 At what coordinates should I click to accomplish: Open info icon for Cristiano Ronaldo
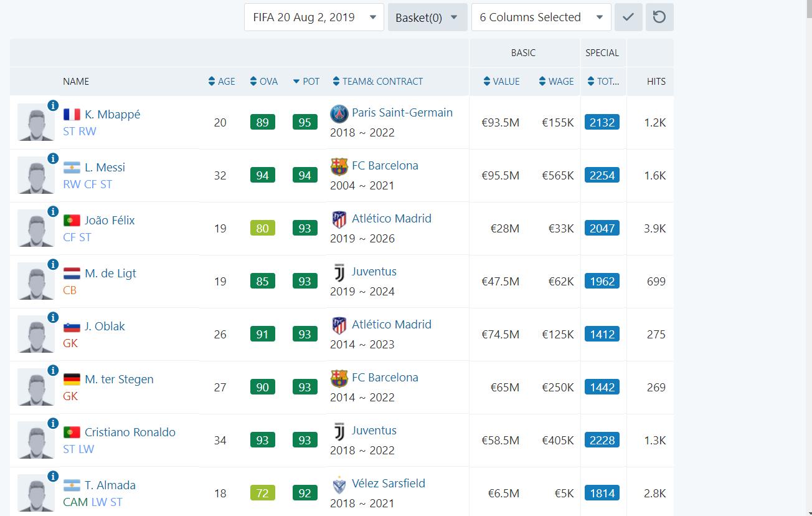point(53,423)
